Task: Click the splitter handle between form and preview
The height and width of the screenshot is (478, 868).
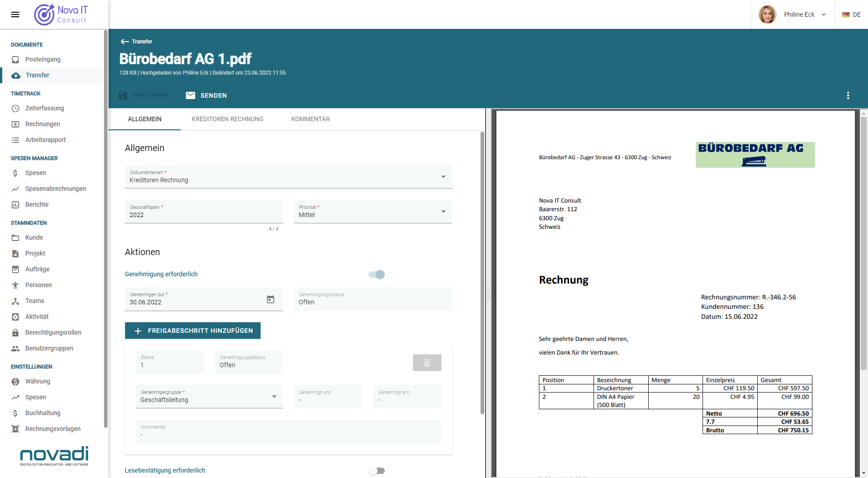Action: pos(488,293)
